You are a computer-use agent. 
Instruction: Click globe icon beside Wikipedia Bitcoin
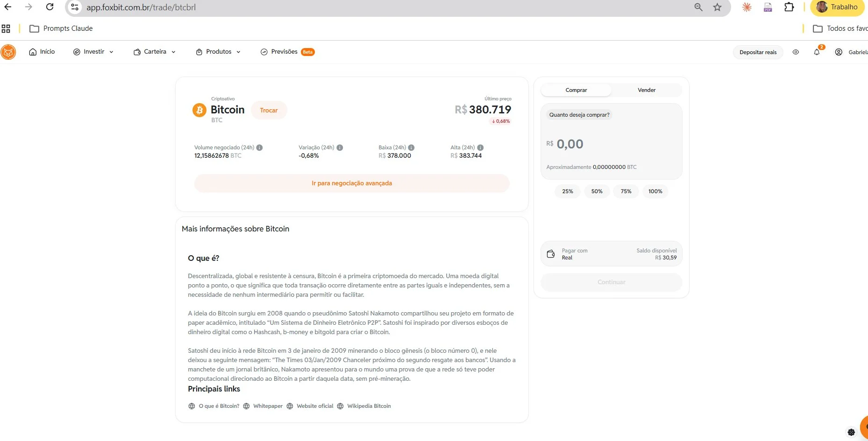340,406
